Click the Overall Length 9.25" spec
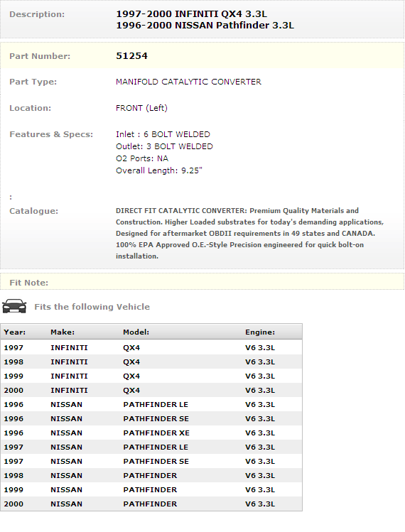Image resolution: width=405 pixels, height=532 pixels. coord(159,170)
